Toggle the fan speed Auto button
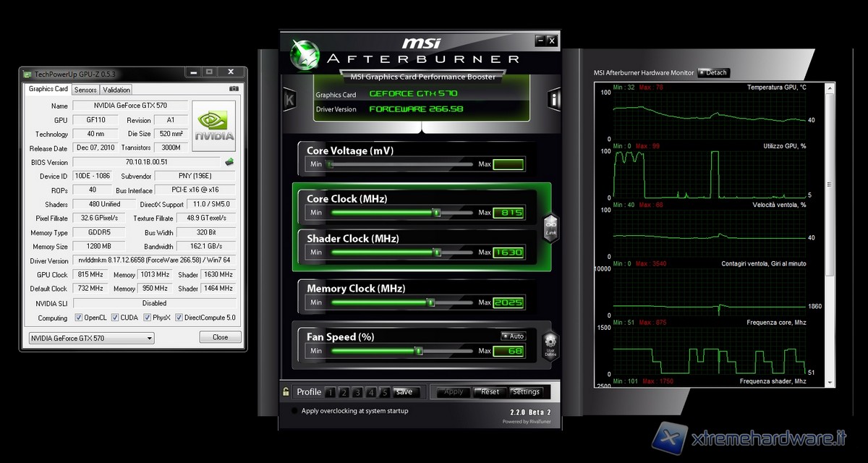 (513, 336)
